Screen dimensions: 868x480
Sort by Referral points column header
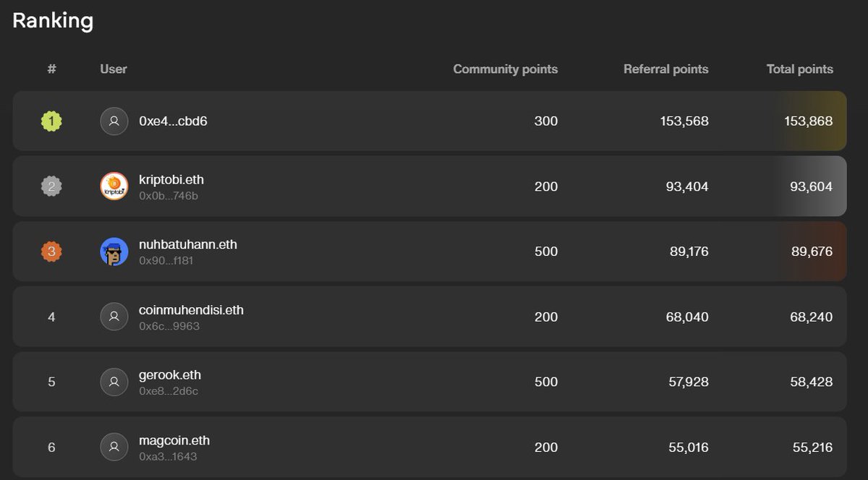(x=666, y=69)
